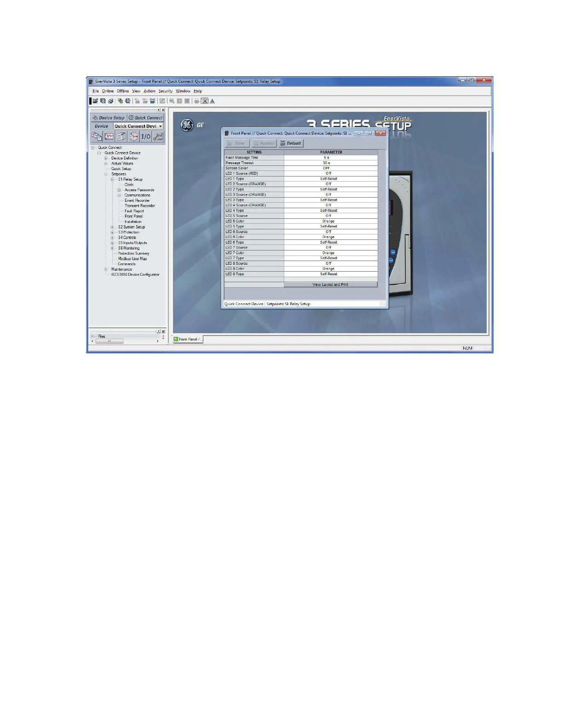
Task: Click the SETTING column header
Action: 254,152
